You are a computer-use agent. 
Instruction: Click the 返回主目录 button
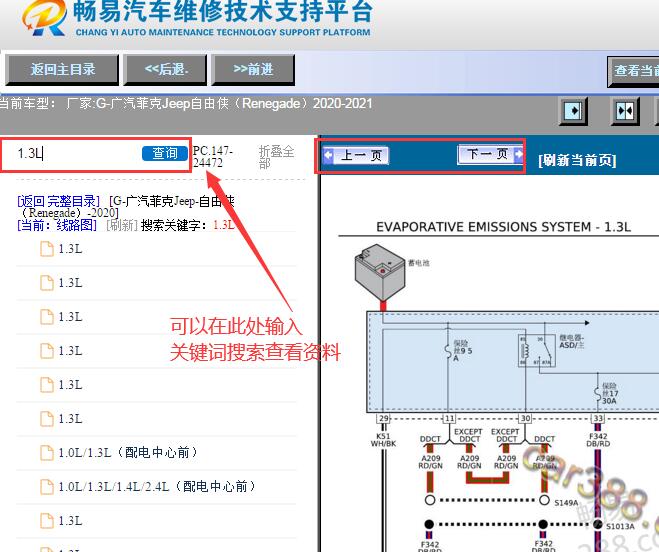click(62, 69)
